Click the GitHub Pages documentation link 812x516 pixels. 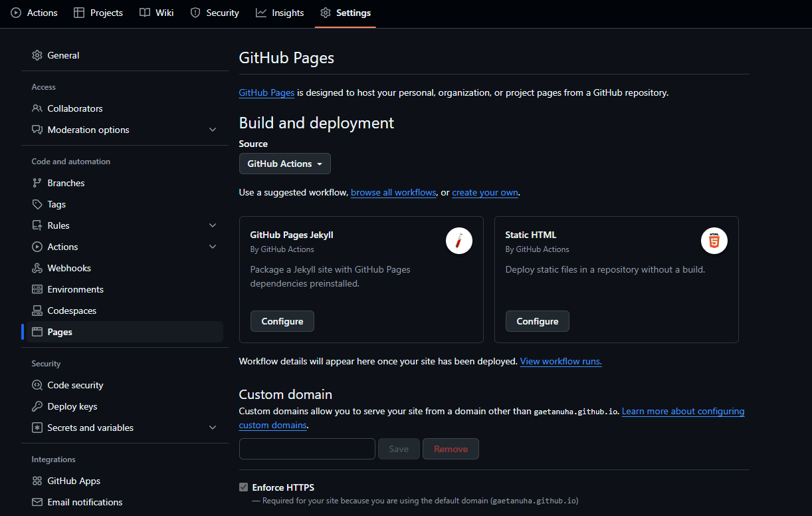pos(266,92)
